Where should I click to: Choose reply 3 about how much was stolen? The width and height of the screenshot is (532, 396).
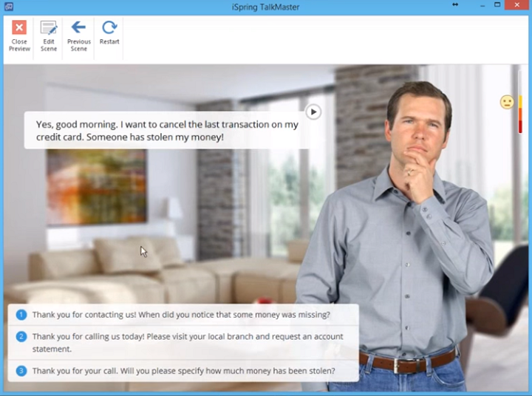coord(183,371)
